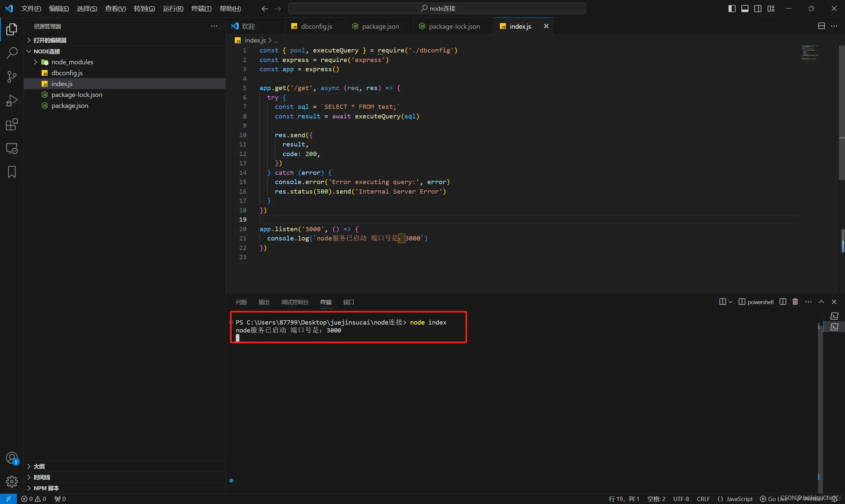Open the Bookmarks view in activity bar

coord(12,172)
